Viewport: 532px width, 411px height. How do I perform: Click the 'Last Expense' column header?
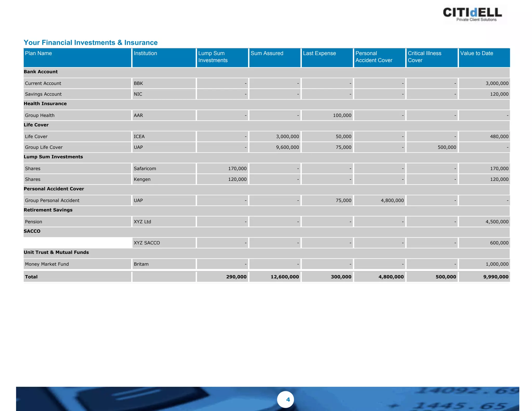[x=327, y=58]
